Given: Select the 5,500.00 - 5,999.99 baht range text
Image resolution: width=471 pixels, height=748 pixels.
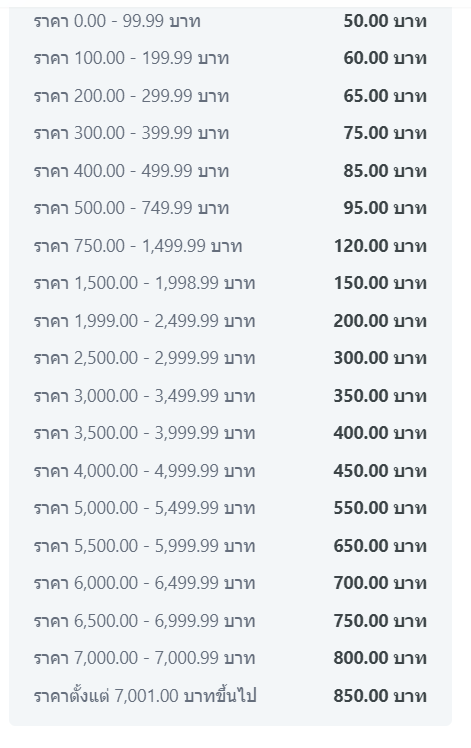Looking at the screenshot, I should (x=145, y=546).
